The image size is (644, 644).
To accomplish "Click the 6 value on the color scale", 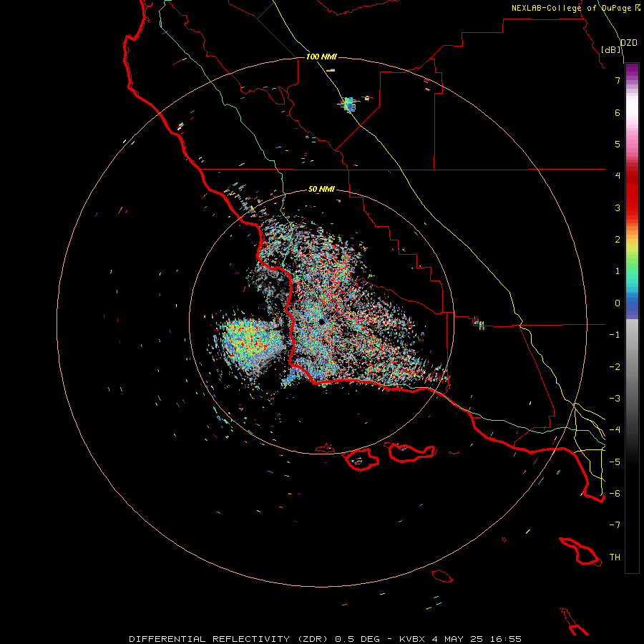I will point(618,112).
